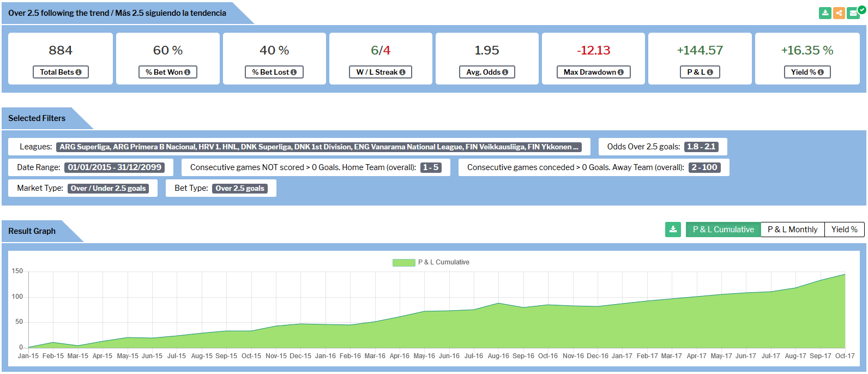This screenshot has height=374, width=868.
Task: Click the green checkmark badge on the envelope
Action: click(861, 9)
